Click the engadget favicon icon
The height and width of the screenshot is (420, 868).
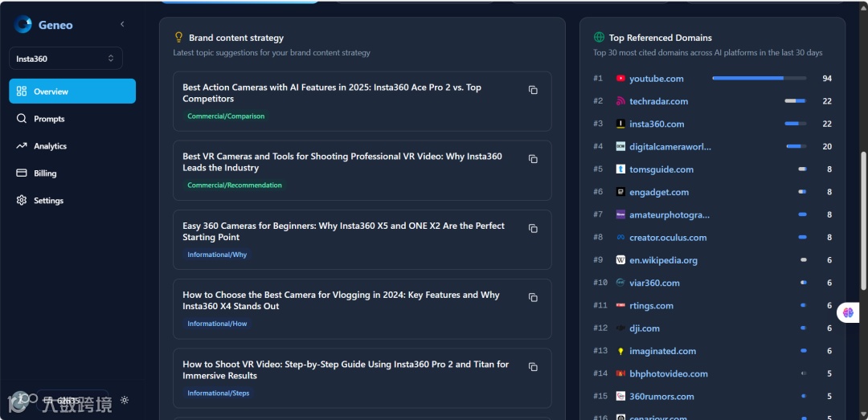point(620,192)
